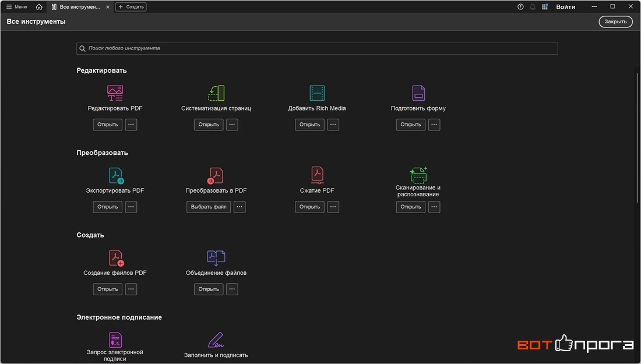Open the help question mark icon
Image resolution: width=641 pixels, height=364 pixels.
520,7
